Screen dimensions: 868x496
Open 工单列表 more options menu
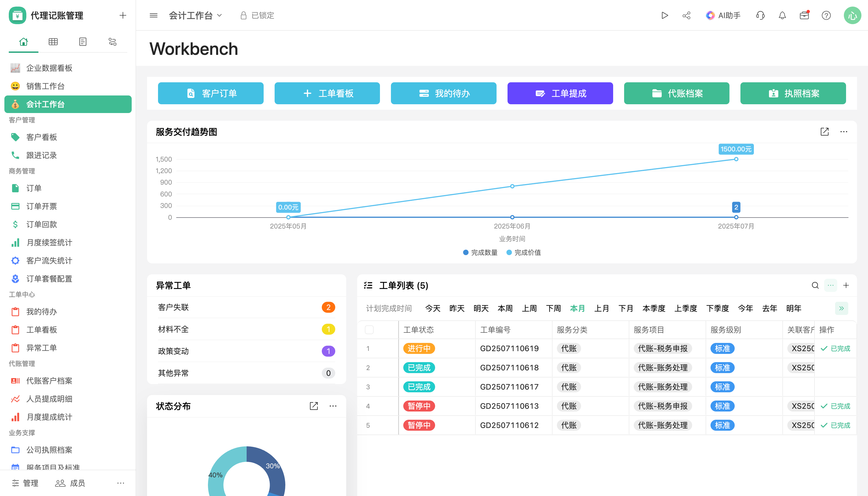pos(830,286)
